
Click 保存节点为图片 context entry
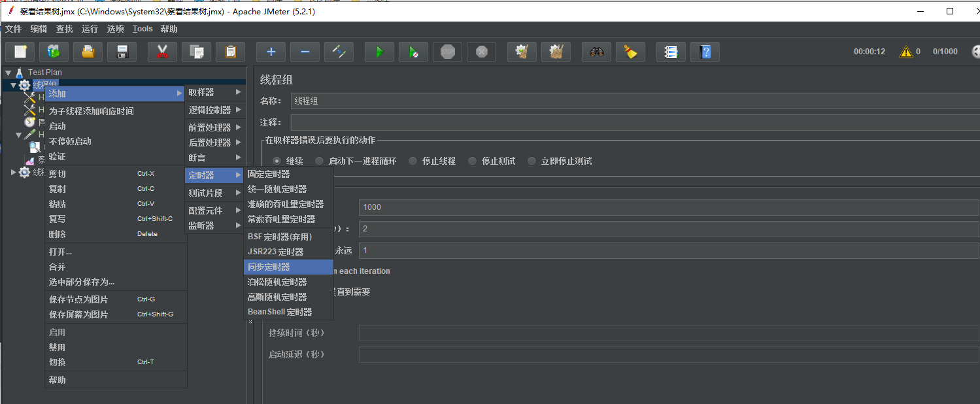(116, 299)
